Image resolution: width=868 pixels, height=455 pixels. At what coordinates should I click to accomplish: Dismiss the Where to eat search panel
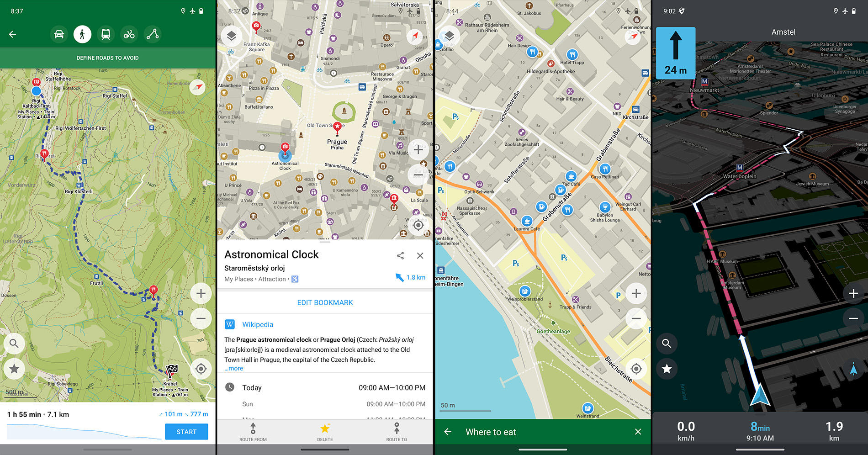(639, 432)
